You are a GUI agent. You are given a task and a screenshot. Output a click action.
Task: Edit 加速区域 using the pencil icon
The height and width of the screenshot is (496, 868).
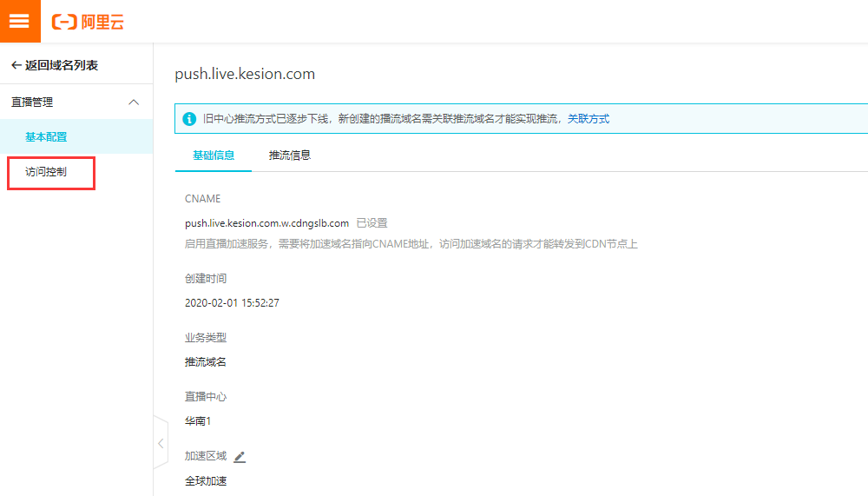[x=240, y=456]
